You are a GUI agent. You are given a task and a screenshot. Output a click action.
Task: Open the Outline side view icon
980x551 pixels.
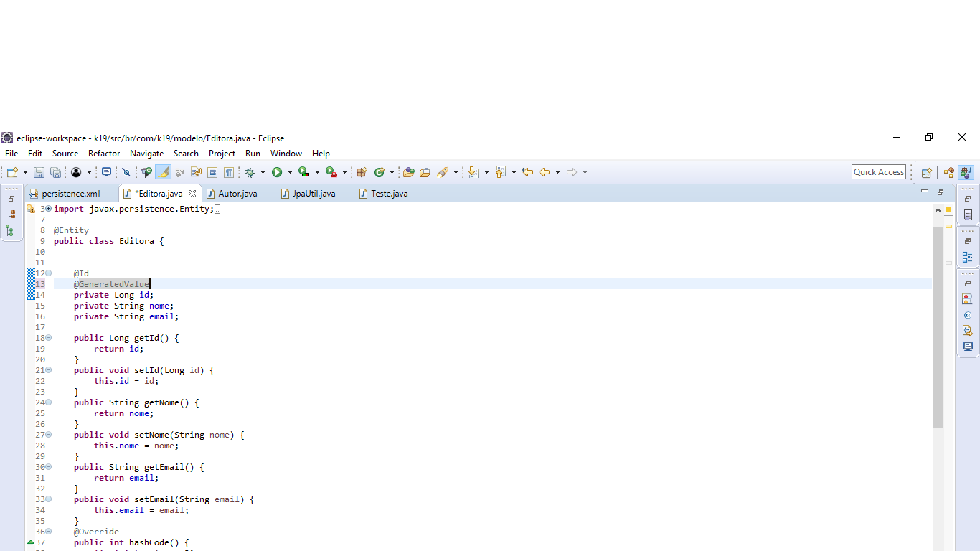(x=968, y=257)
